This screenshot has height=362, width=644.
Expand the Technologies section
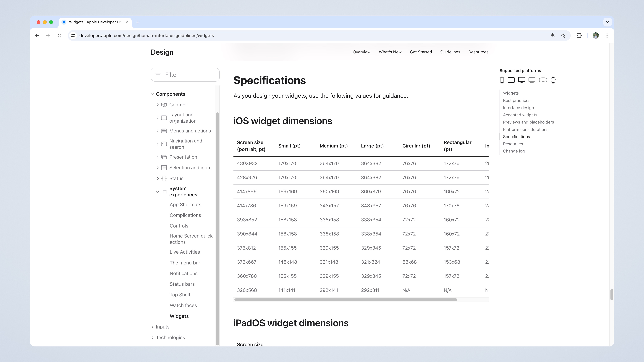[152, 338]
